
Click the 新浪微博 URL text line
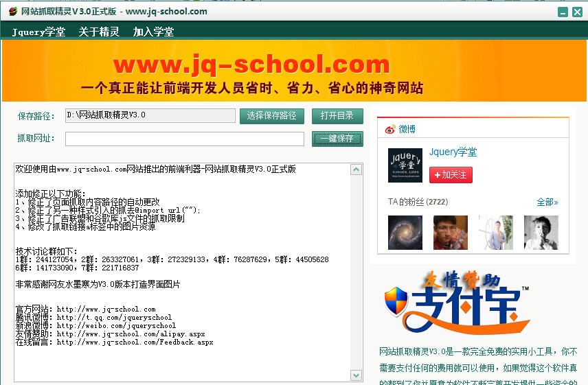tap(95, 326)
